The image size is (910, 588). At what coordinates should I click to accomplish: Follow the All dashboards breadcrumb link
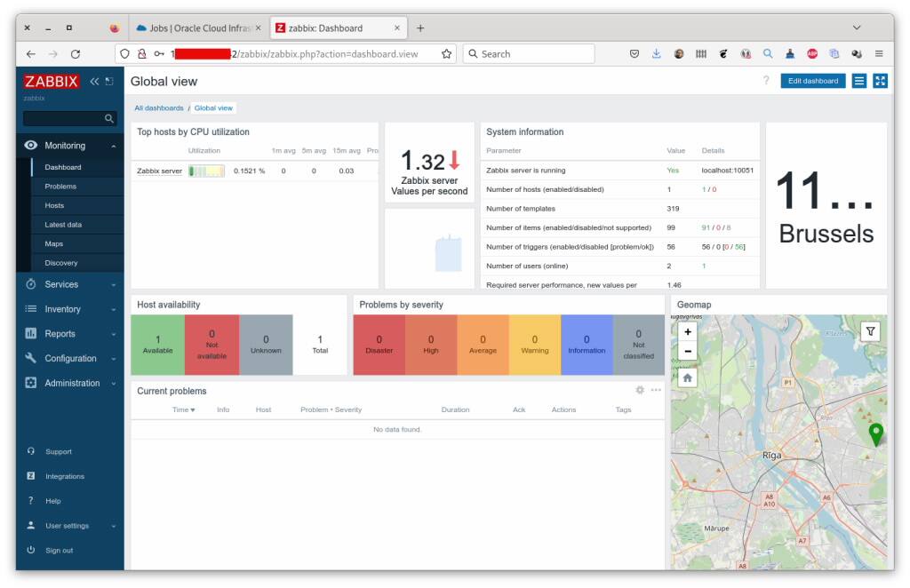tap(159, 107)
